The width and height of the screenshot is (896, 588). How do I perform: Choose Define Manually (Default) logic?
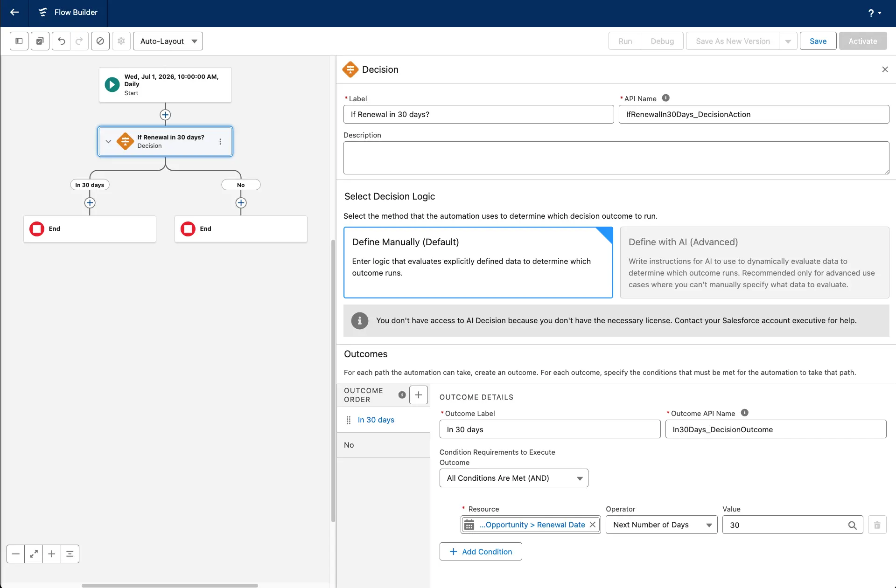[x=478, y=263]
